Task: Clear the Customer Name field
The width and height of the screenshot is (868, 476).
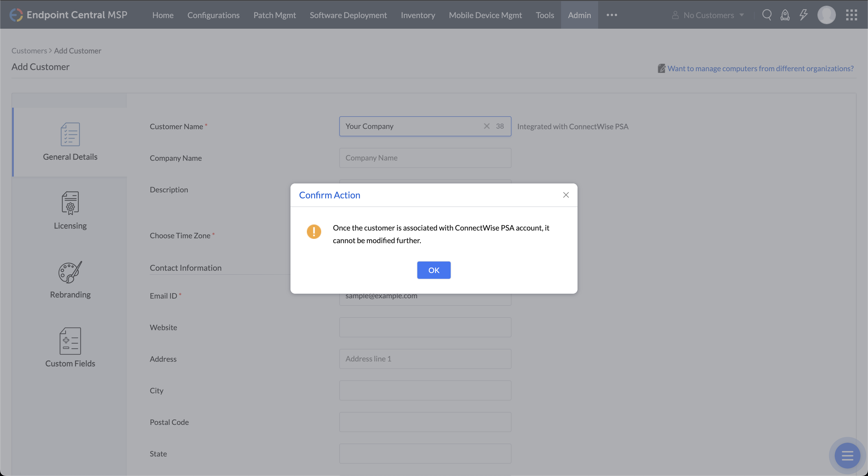Action: coord(487,126)
